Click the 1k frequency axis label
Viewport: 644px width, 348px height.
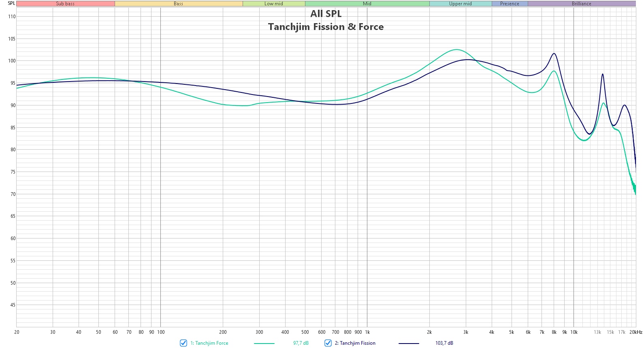(x=367, y=332)
